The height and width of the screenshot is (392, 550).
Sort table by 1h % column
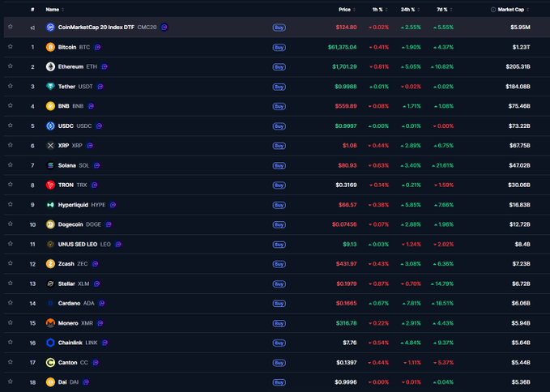click(380, 10)
